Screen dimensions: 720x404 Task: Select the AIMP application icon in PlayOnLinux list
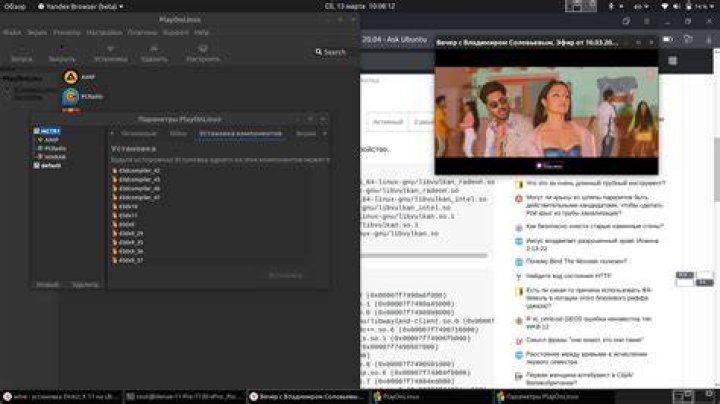70,77
